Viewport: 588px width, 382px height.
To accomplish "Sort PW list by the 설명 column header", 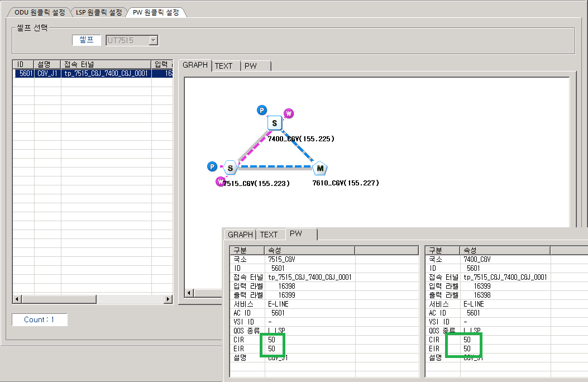I will [x=47, y=64].
